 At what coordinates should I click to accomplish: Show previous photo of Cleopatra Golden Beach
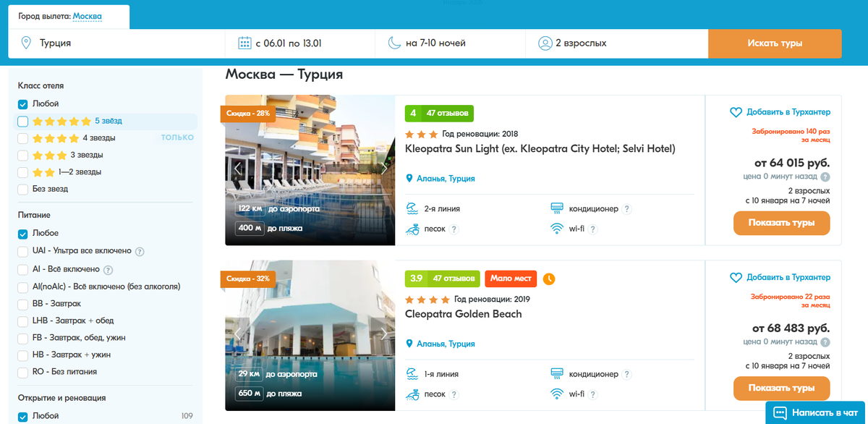(237, 333)
